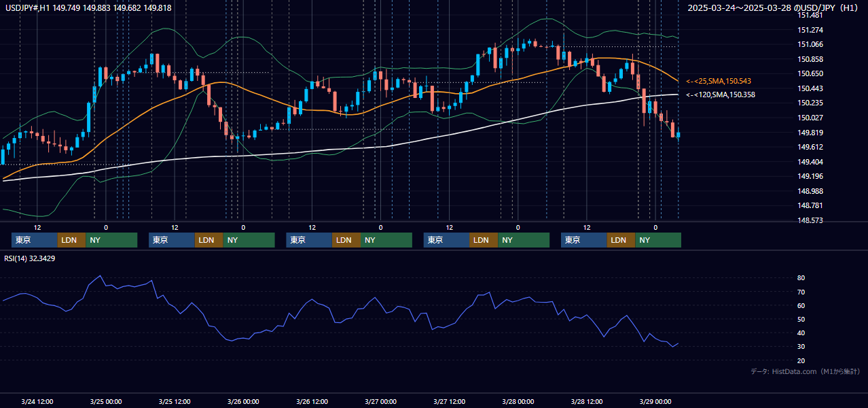The height and width of the screenshot is (408, 868).
Task: Click the LDN session box for 3/25
Action: click(209, 240)
